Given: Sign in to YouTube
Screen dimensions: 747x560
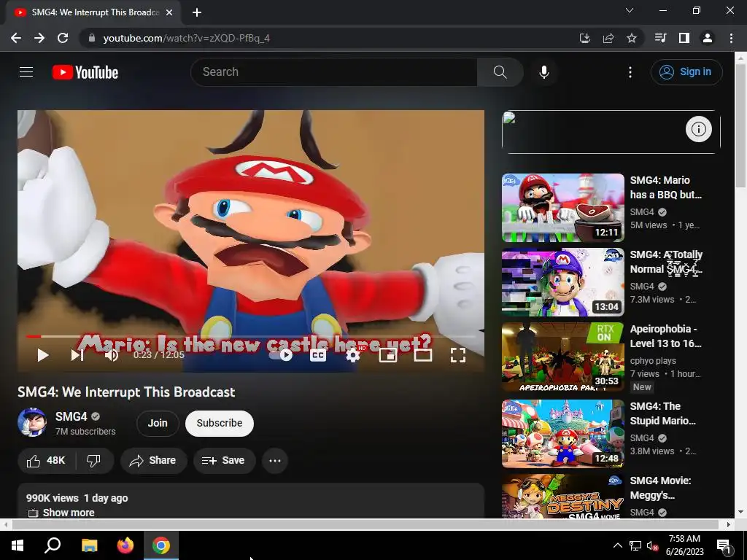Looking at the screenshot, I should pos(686,72).
